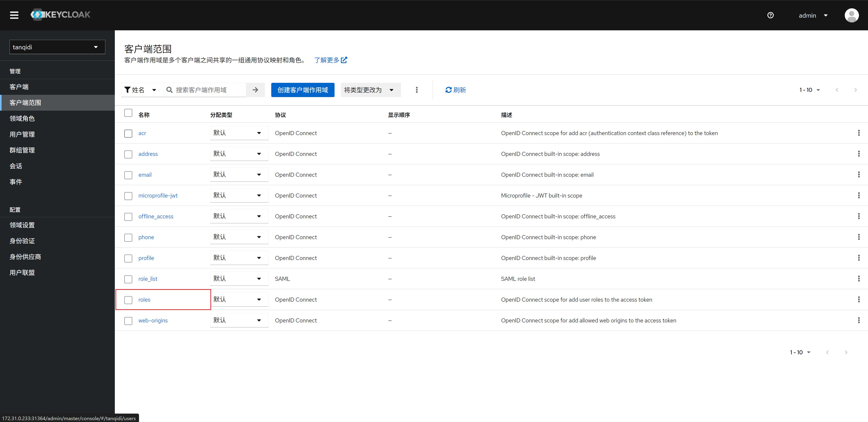Open the tanqidi realm selector dropdown
The image size is (868, 422).
tap(57, 47)
